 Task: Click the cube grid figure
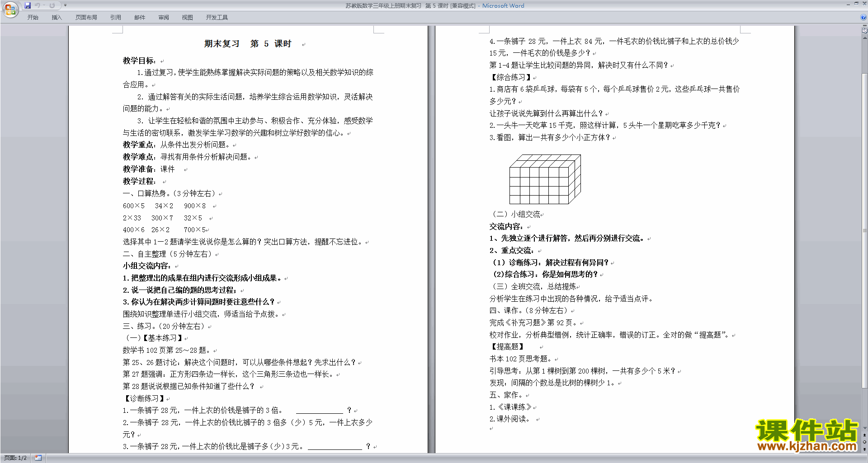(545, 179)
